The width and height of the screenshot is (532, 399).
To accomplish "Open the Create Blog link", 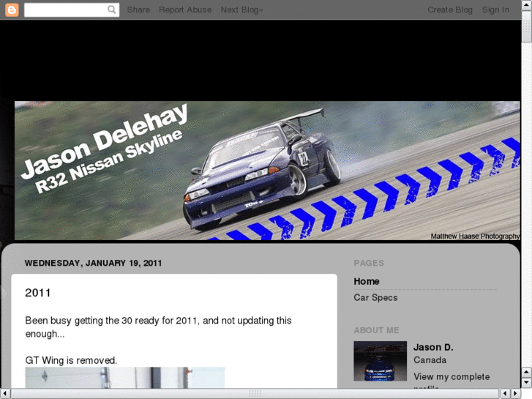I will point(450,10).
